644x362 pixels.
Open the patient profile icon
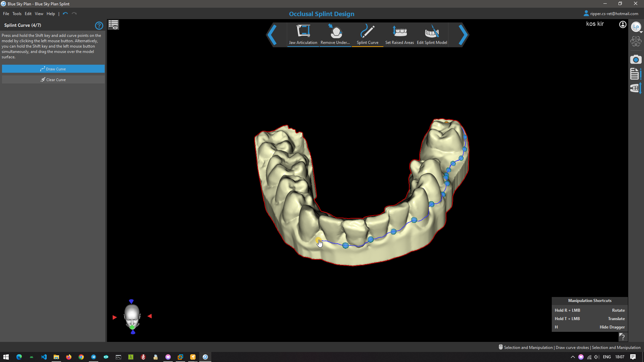pos(623,24)
